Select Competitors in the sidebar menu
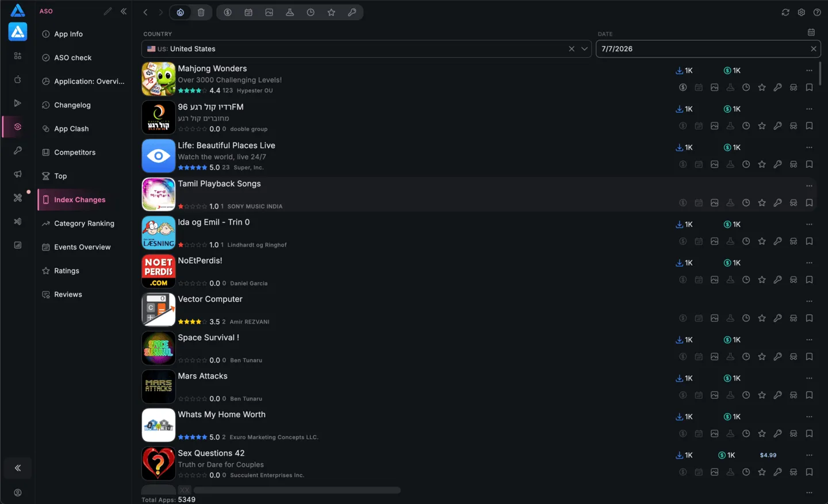 75,152
